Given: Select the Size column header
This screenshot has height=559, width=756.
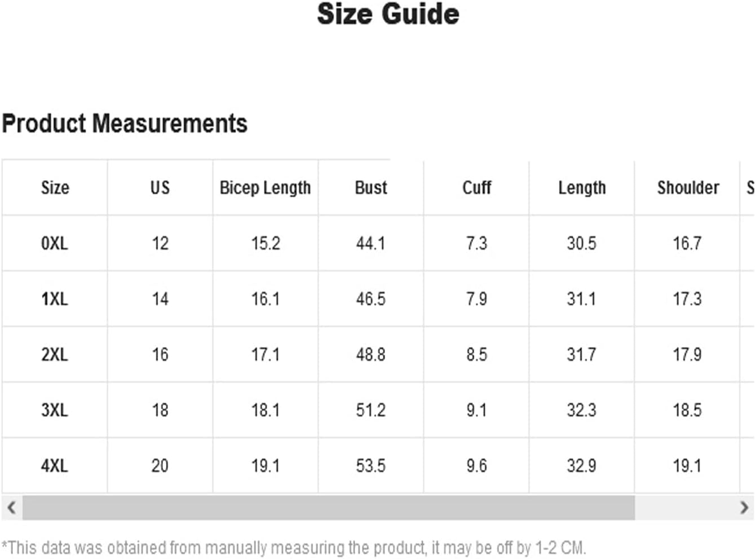Looking at the screenshot, I should [55, 188].
